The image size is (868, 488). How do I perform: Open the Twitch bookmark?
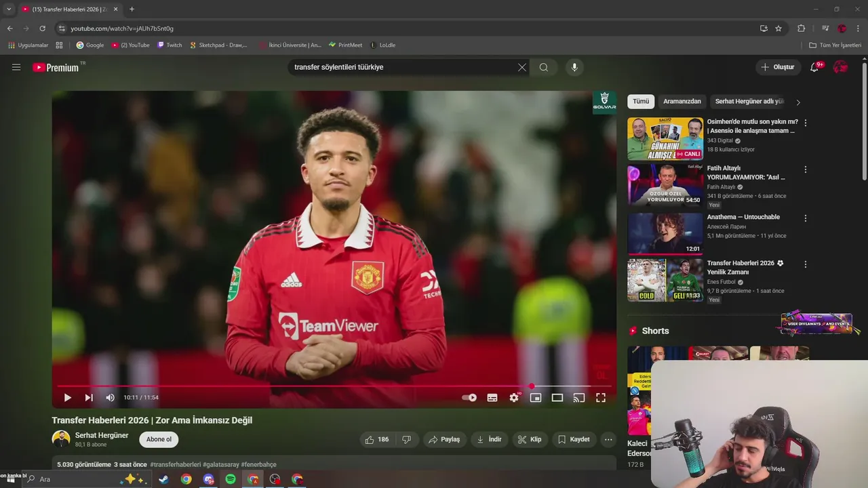(x=170, y=45)
